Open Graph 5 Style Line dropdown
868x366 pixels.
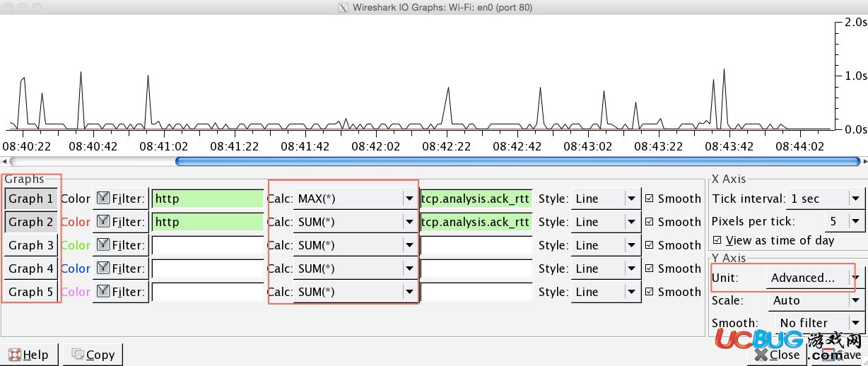[x=606, y=292]
